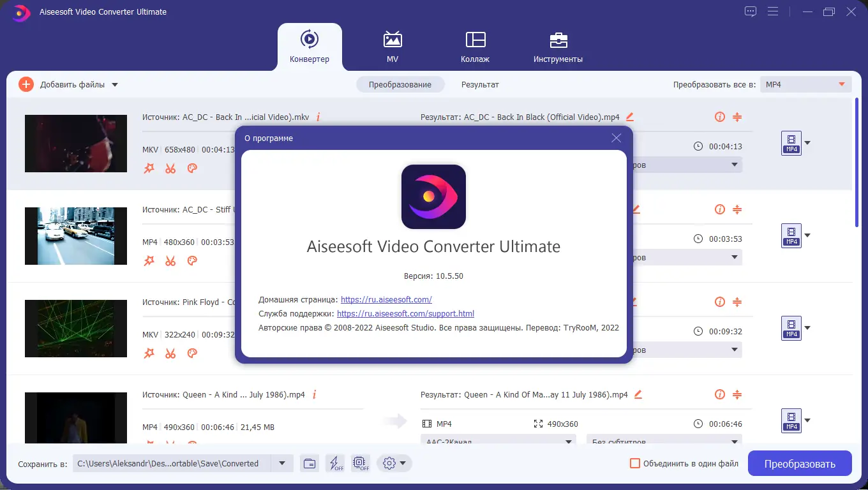Cut the Back In Black video with scissors
The width and height of the screenshot is (868, 490).
pos(170,168)
